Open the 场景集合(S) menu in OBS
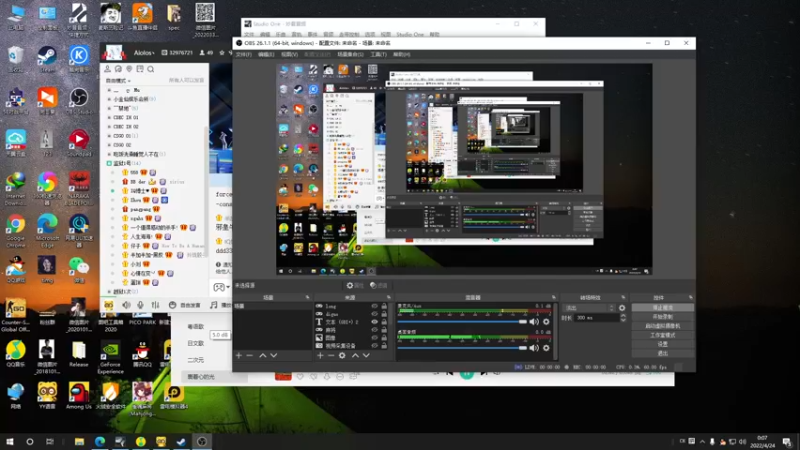 [351, 54]
